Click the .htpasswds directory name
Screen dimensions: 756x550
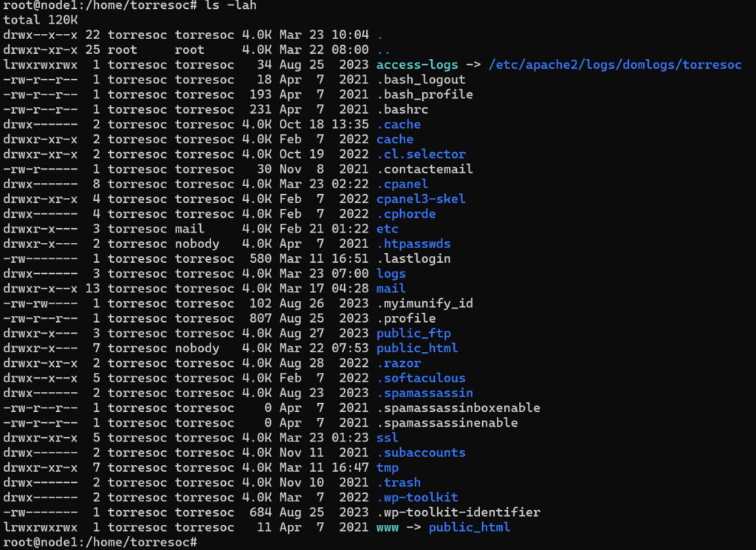(413, 244)
